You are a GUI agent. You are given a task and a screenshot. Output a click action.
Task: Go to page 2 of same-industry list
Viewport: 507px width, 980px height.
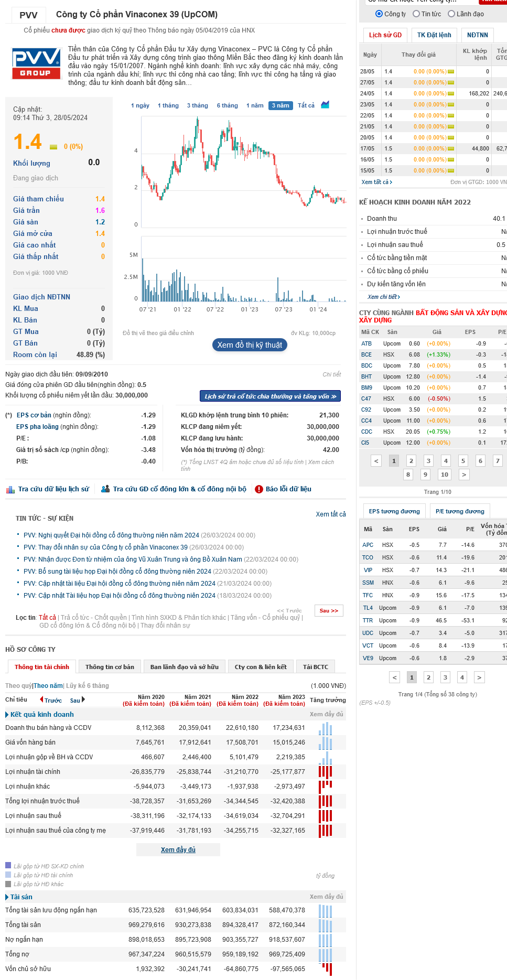(411, 461)
